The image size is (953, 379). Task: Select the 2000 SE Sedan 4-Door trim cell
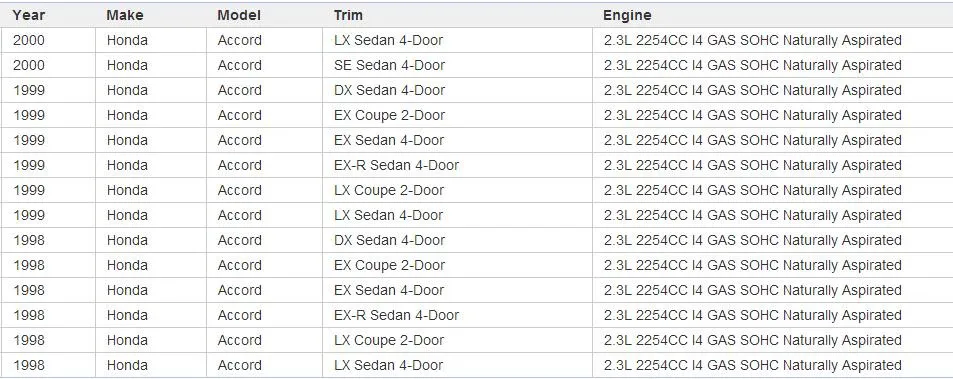point(457,65)
